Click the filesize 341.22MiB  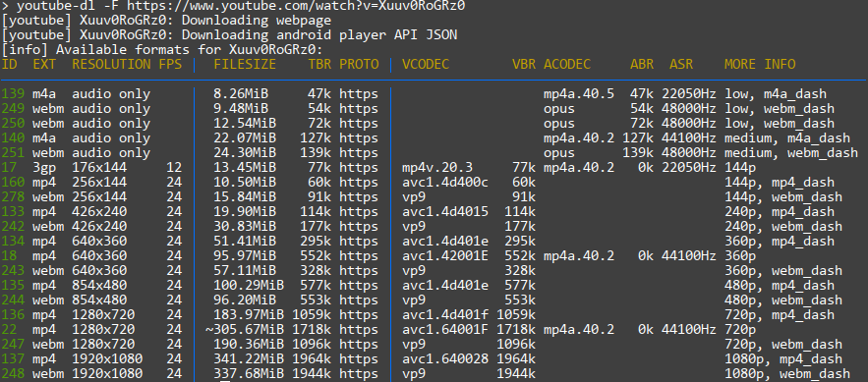tap(249, 359)
